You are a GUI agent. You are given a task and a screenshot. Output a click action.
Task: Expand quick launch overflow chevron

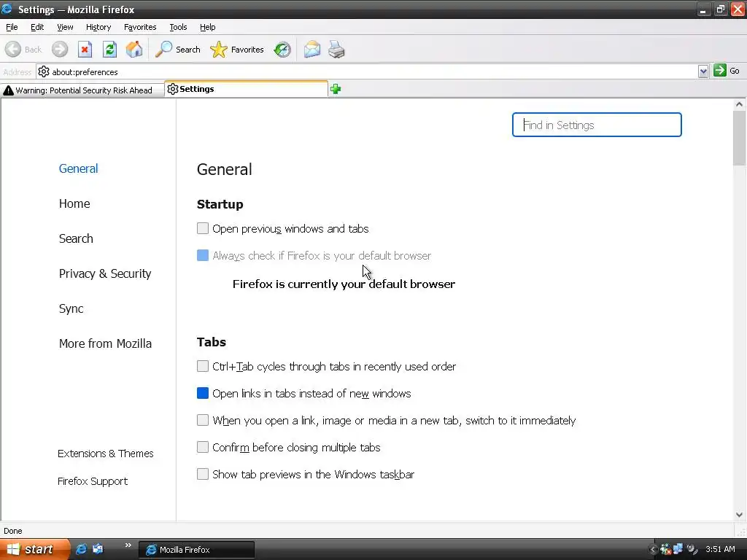pyautogui.click(x=128, y=545)
